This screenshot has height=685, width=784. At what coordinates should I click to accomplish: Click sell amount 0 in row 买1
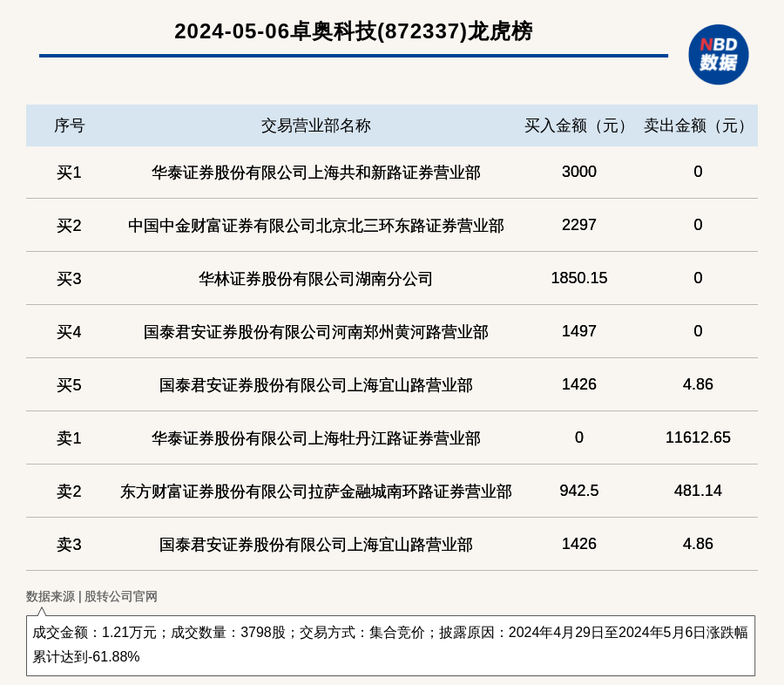point(698,172)
